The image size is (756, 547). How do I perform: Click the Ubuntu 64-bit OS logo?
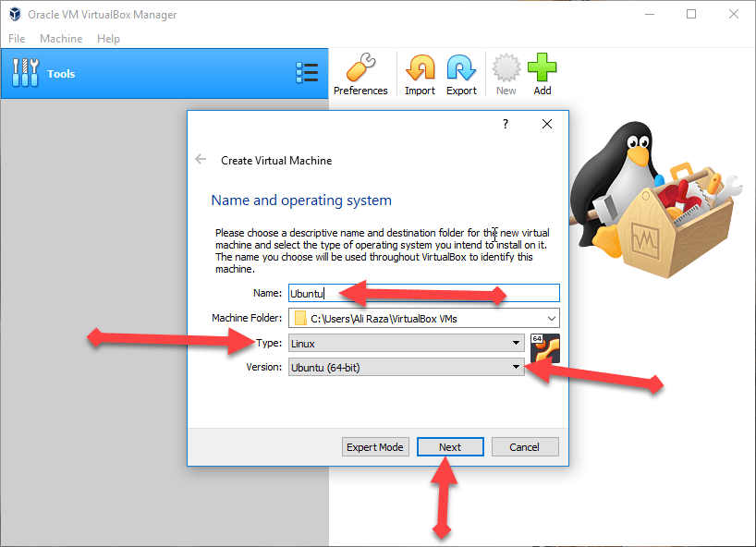pos(545,349)
